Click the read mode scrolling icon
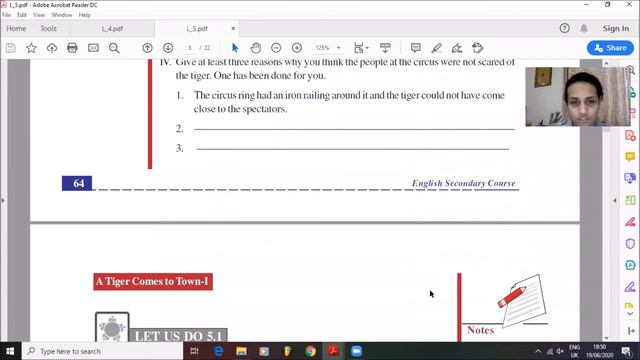640x360 pixels. point(385,48)
